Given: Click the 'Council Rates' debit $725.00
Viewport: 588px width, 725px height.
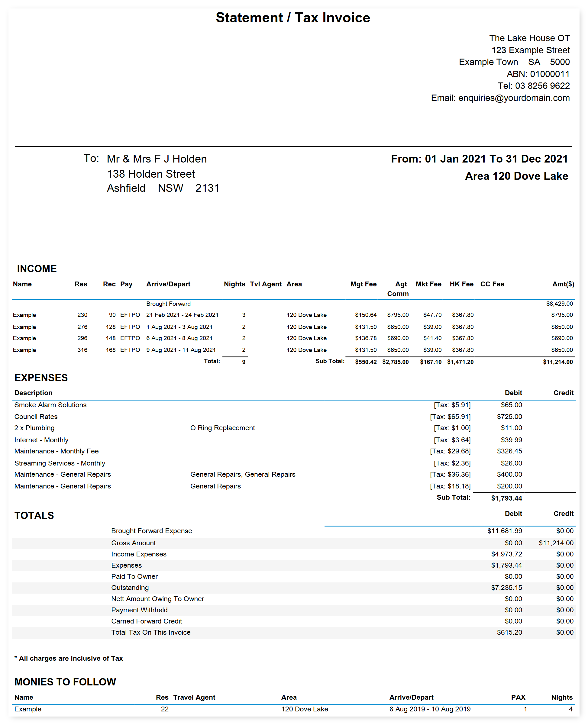Looking at the screenshot, I should tap(509, 417).
